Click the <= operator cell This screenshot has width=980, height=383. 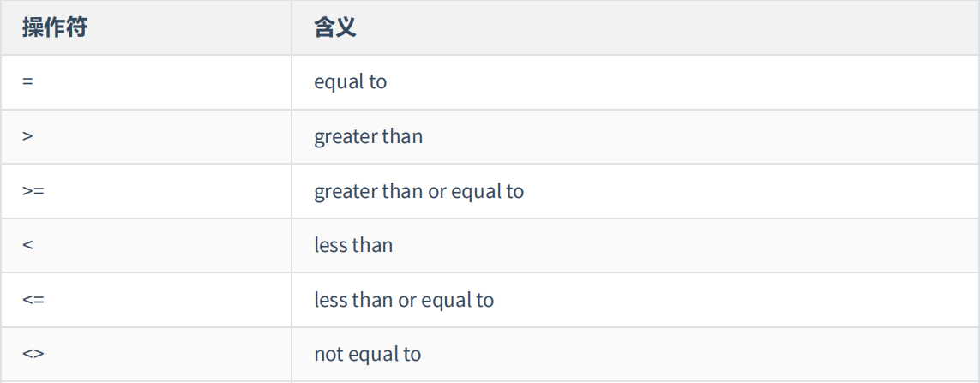33,301
